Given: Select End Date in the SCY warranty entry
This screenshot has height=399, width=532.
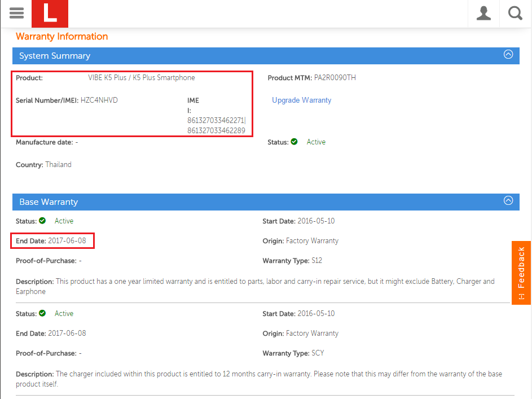Looking at the screenshot, I should point(67,334).
